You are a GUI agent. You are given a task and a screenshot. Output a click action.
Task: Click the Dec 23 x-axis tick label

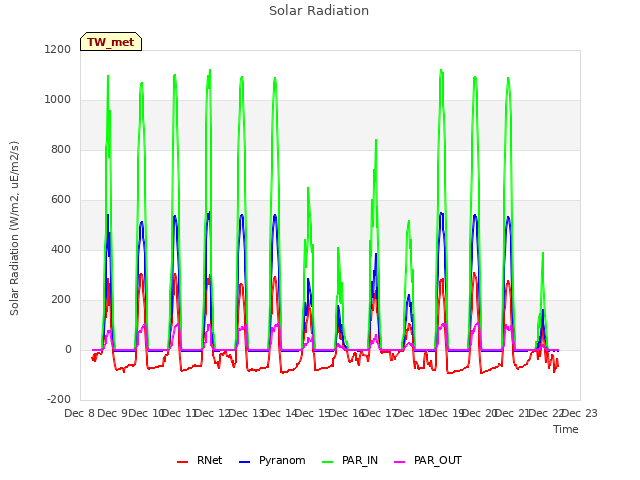(x=580, y=413)
